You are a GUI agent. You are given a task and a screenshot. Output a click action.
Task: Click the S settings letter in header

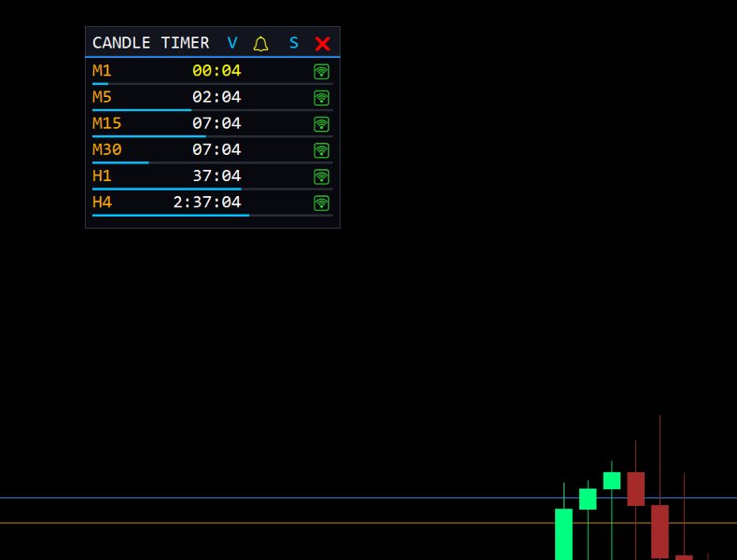click(294, 43)
